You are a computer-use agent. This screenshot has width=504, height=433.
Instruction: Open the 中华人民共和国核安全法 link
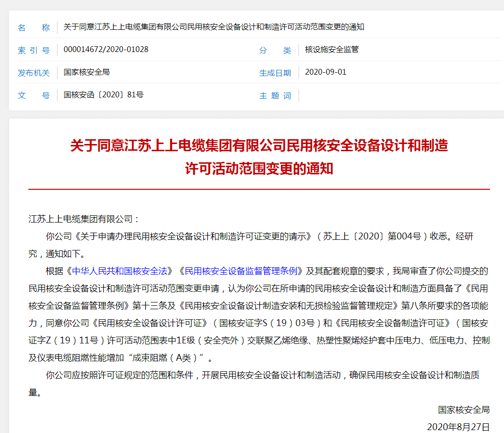click(x=119, y=271)
